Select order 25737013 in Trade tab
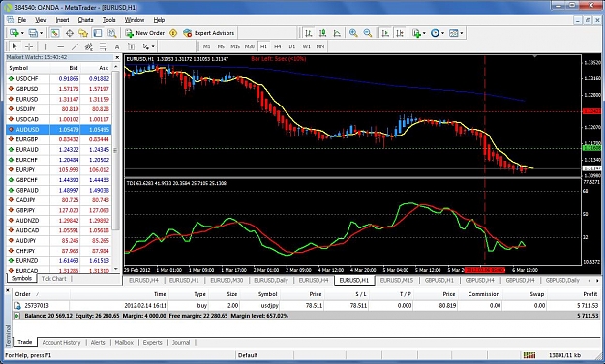Screen dimensions: 605x364 (x=306, y=305)
